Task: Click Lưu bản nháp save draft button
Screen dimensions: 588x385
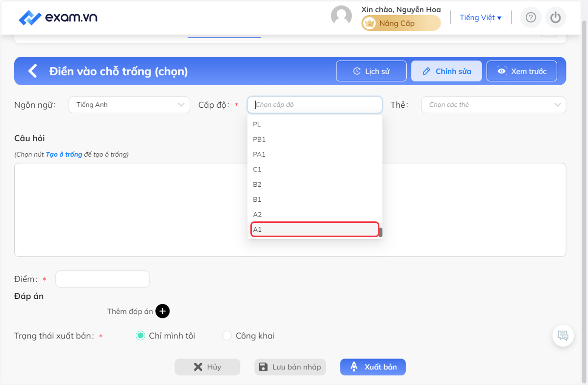Action: click(x=291, y=367)
